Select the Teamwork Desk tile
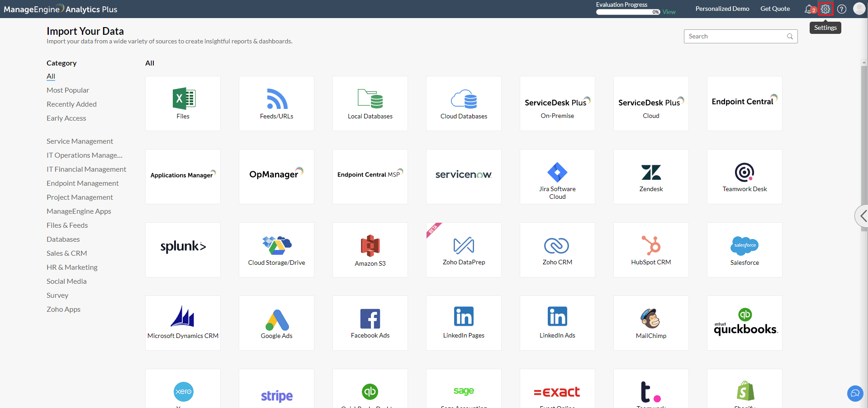 pos(745,177)
